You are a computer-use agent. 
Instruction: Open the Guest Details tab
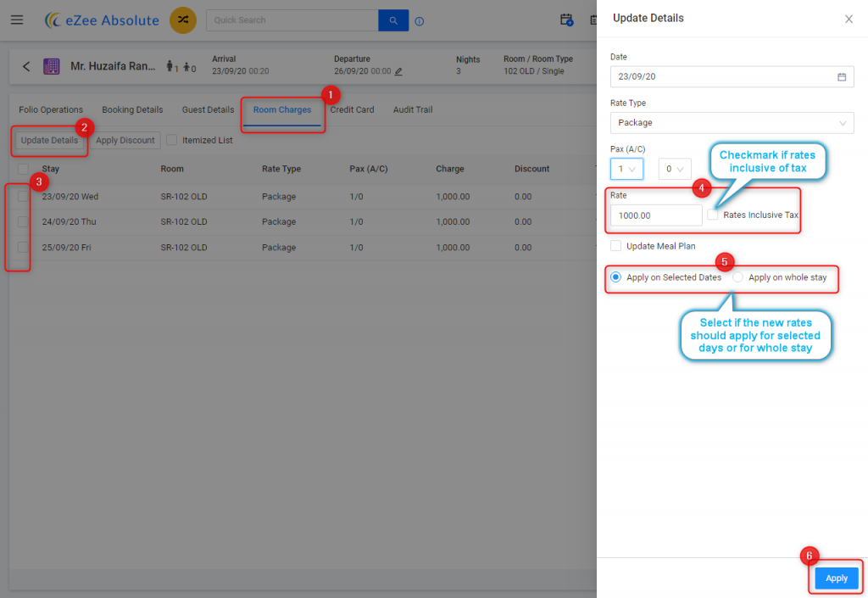point(209,109)
